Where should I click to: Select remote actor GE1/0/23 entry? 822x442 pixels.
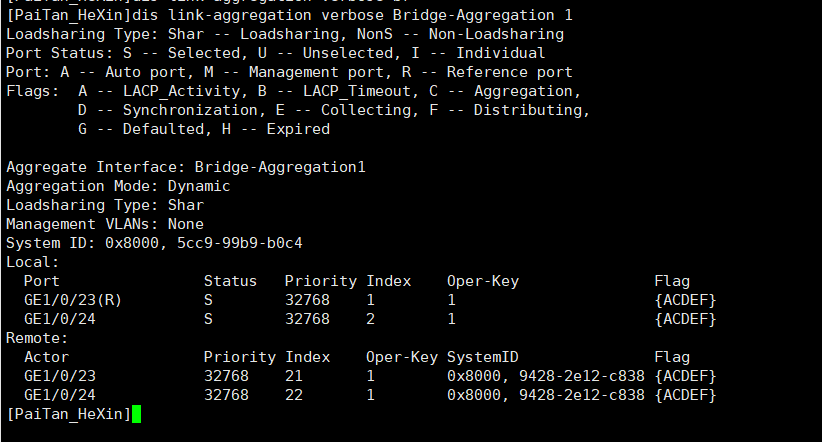(x=60, y=376)
